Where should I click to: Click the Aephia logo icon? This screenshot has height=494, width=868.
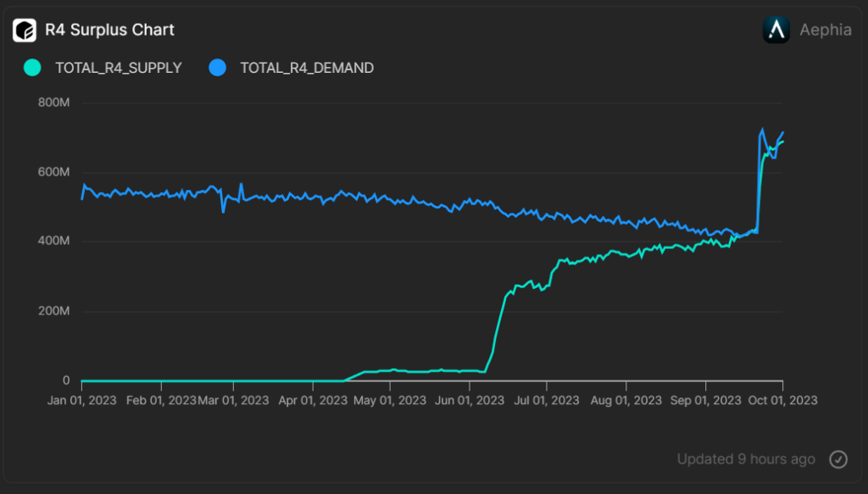pos(776,30)
